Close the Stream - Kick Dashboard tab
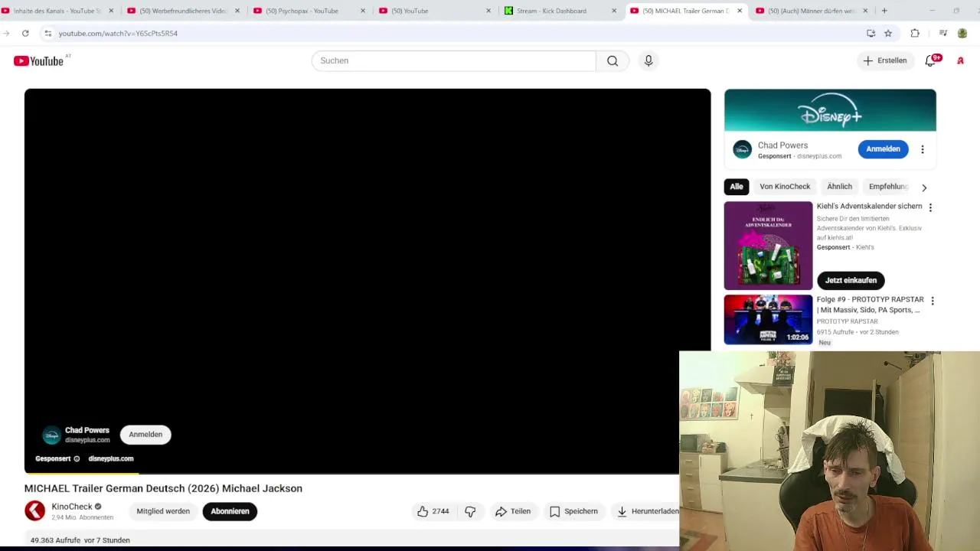 (614, 11)
